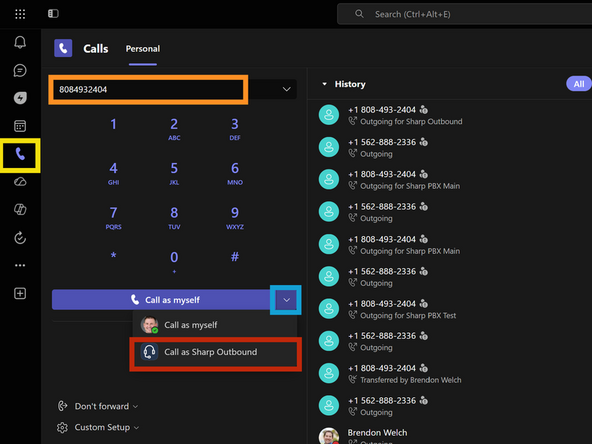Screen dimensions: 592x444
Task: Open the Don't forward dropdown
Action: pos(97,406)
